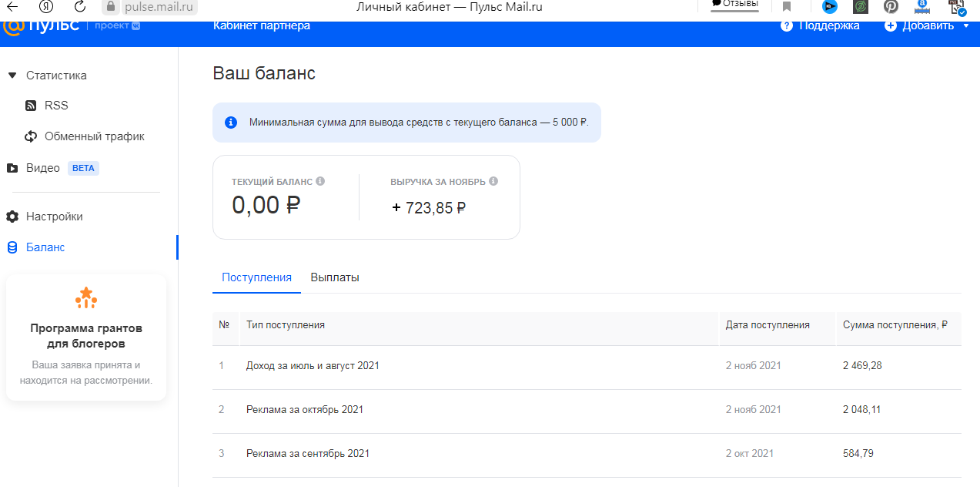Collapse the Статистика section triangle
The image size is (980, 487).
tap(12, 76)
